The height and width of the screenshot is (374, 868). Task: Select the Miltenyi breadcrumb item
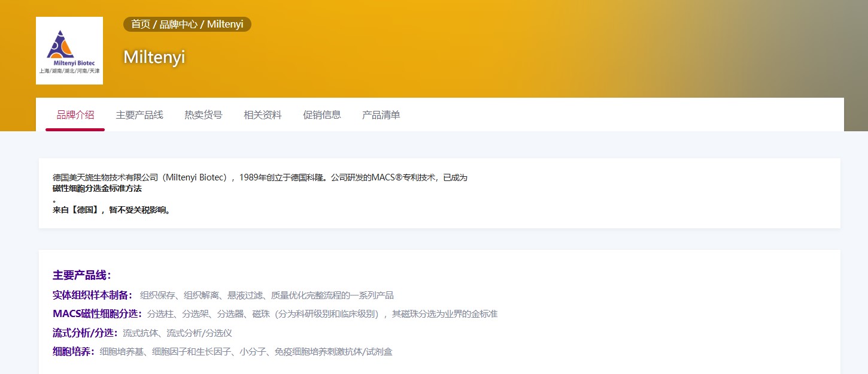pyautogui.click(x=225, y=24)
